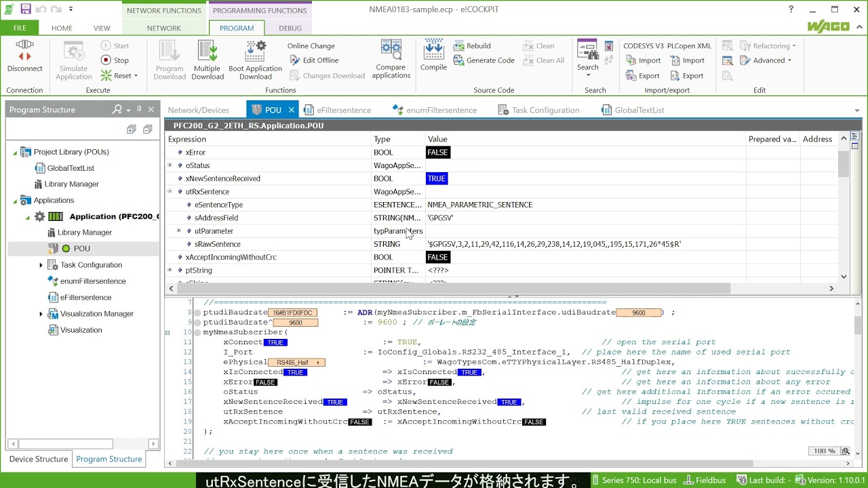This screenshot has width=868, height=488.
Task: Collapse the utRxSentence variable row
Action: 170,192
